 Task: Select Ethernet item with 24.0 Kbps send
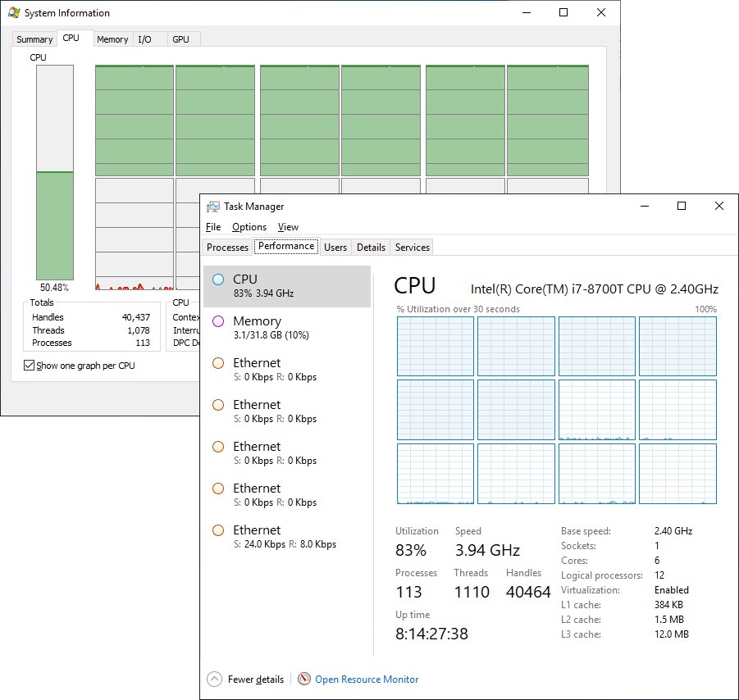pos(287,537)
